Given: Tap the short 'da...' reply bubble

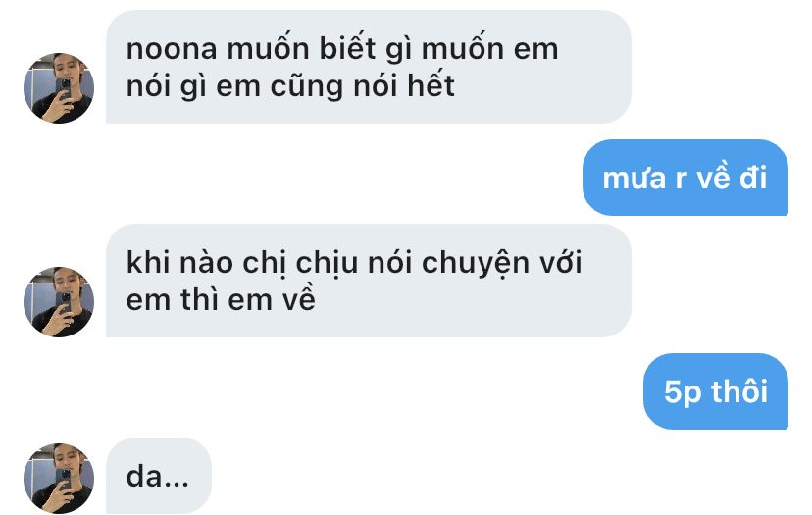Looking at the screenshot, I should (159, 476).
